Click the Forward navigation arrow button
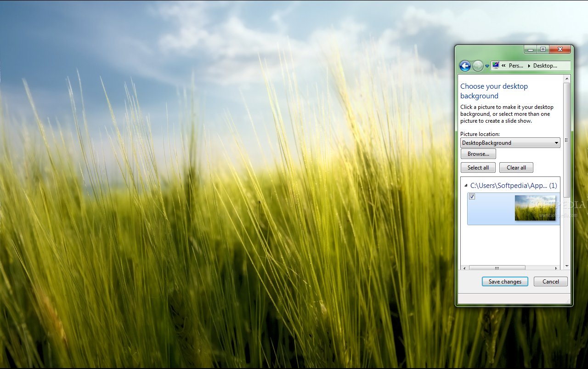 (478, 66)
